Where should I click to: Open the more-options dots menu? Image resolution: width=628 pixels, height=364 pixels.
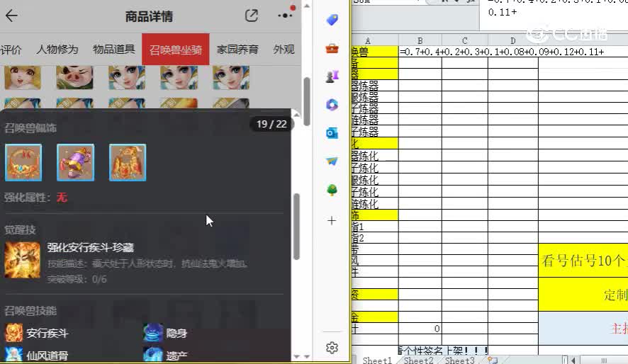tap(286, 15)
